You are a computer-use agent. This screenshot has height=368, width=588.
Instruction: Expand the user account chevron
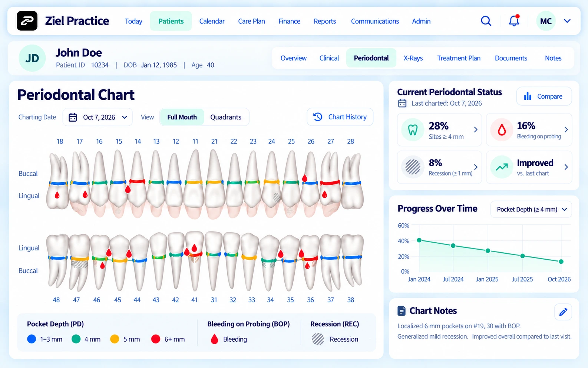click(567, 21)
